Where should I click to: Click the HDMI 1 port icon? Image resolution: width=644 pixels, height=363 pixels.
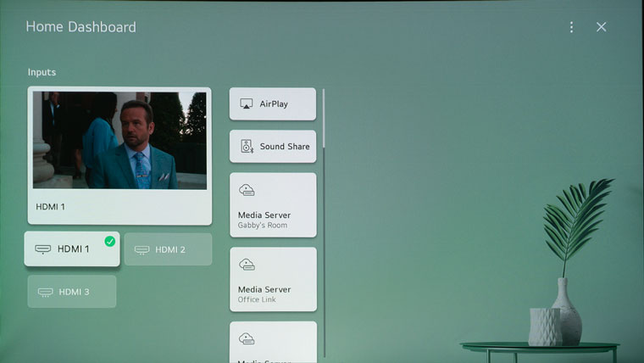click(42, 249)
